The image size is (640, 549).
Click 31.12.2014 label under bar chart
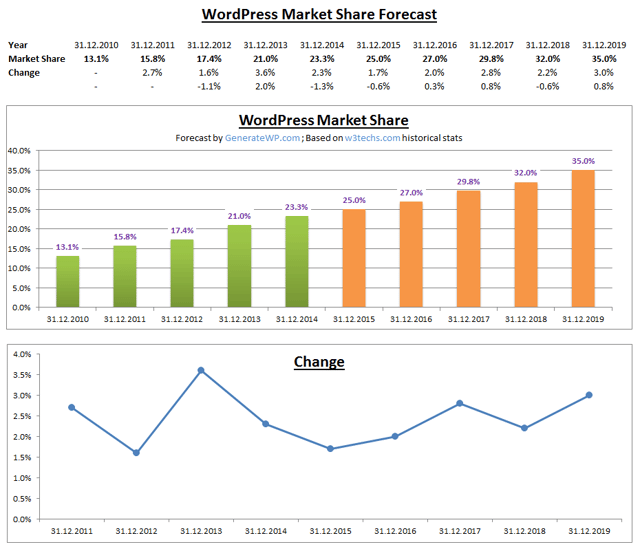click(297, 319)
